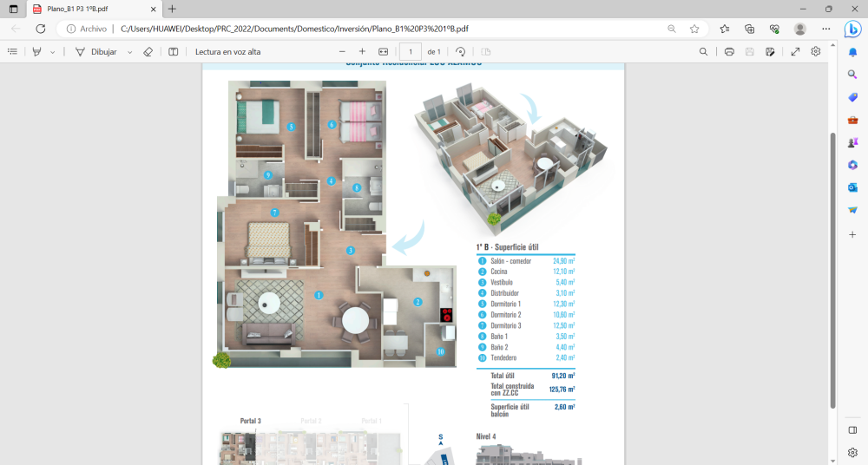Viewport: 868px width, 465px height.
Task: Open the Favorites list
Action: pyautogui.click(x=725, y=29)
